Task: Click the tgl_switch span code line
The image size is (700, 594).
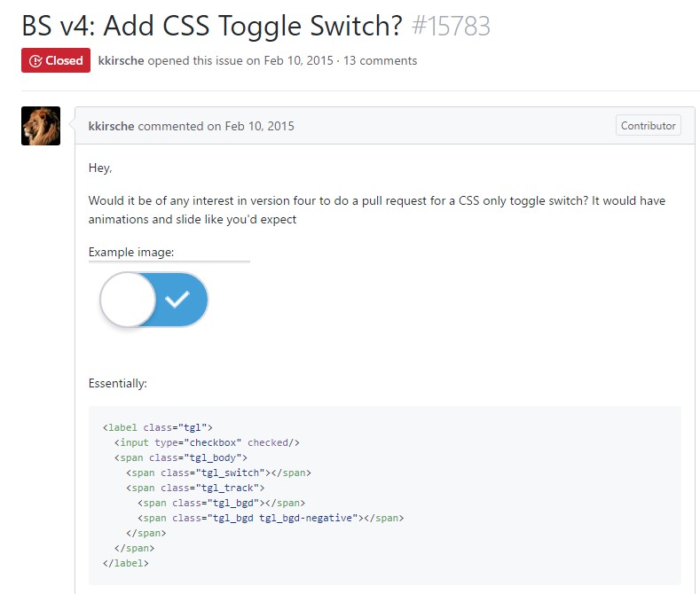Action: click(x=218, y=473)
